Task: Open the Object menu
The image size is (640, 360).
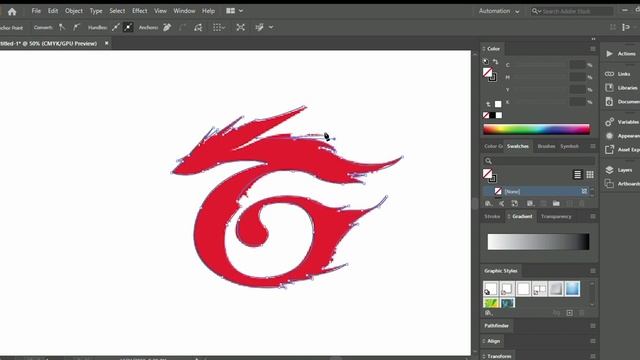Action: [x=74, y=11]
